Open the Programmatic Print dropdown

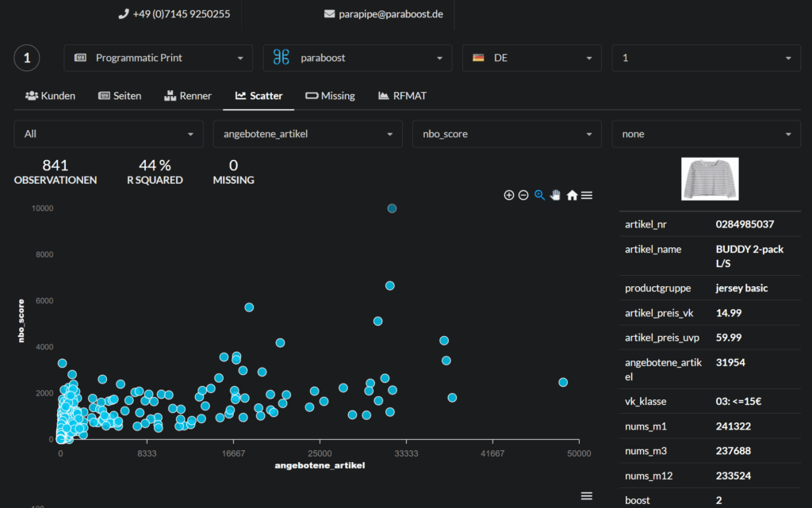(158, 58)
